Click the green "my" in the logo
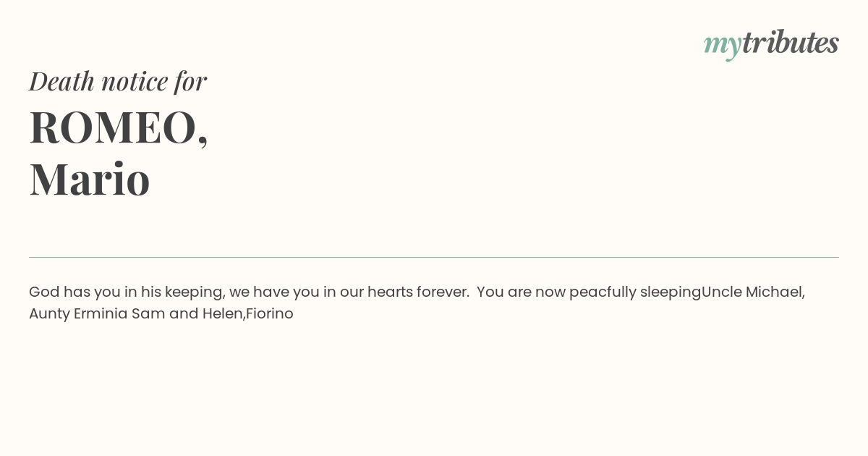The width and height of the screenshot is (868, 456). click(723, 46)
